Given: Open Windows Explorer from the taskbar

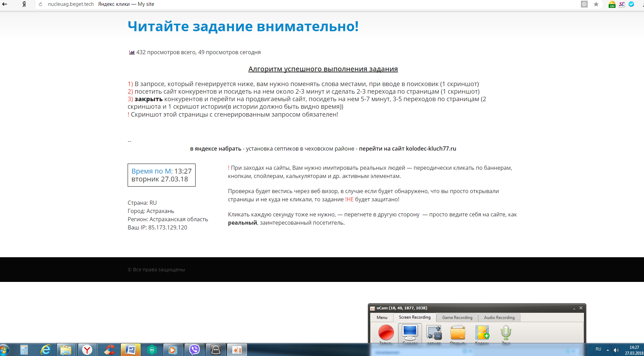Looking at the screenshot, I should pos(66,350).
